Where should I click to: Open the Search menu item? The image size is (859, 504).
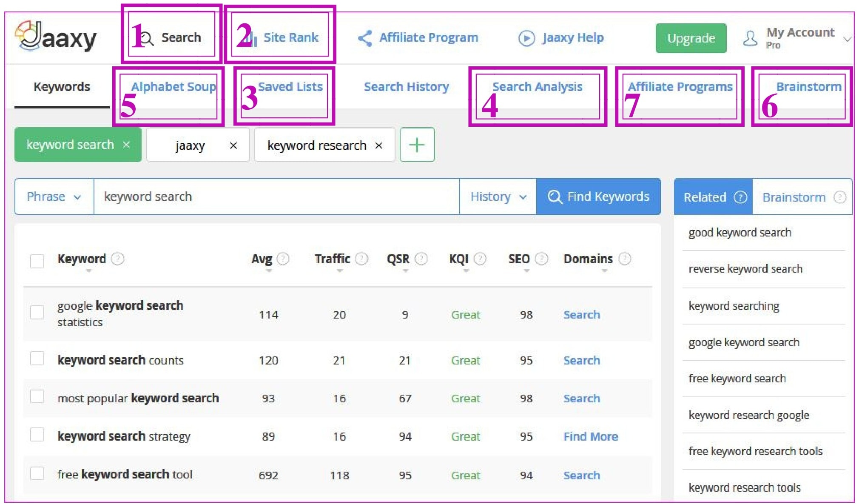pos(171,37)
